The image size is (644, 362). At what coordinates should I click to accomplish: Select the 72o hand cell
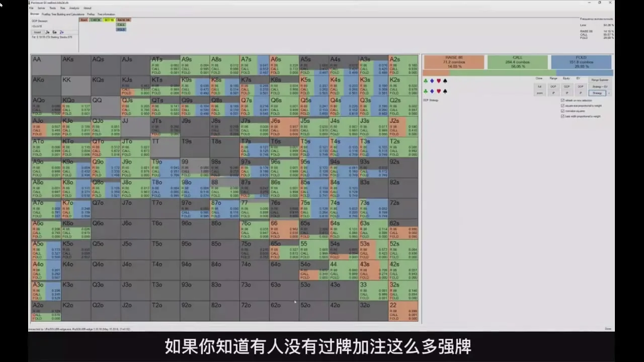(255, 311)
